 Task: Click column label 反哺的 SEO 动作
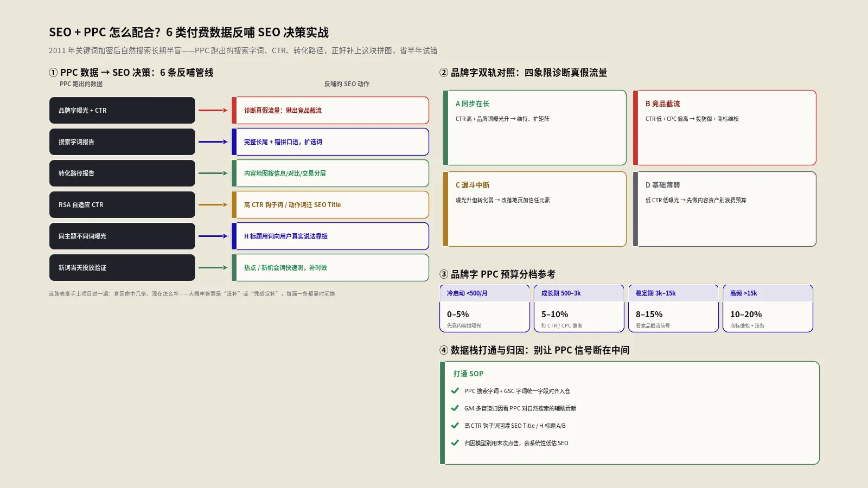point(347,84)
